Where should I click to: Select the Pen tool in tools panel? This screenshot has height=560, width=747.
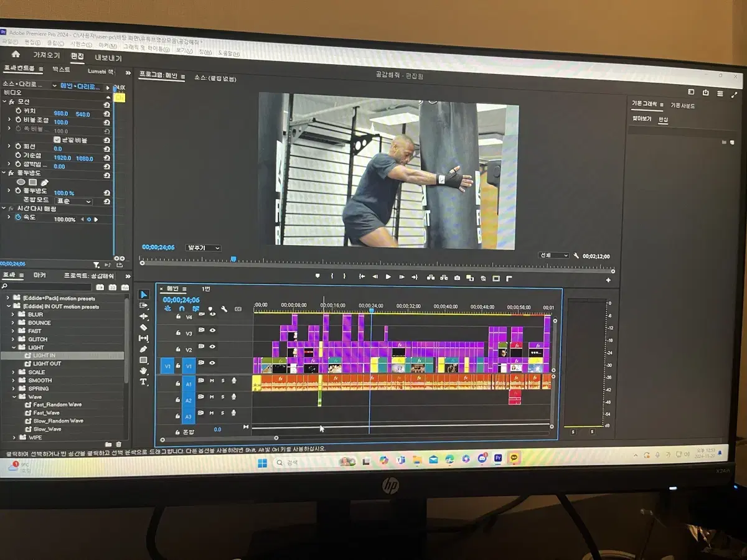tap(144, 349)
